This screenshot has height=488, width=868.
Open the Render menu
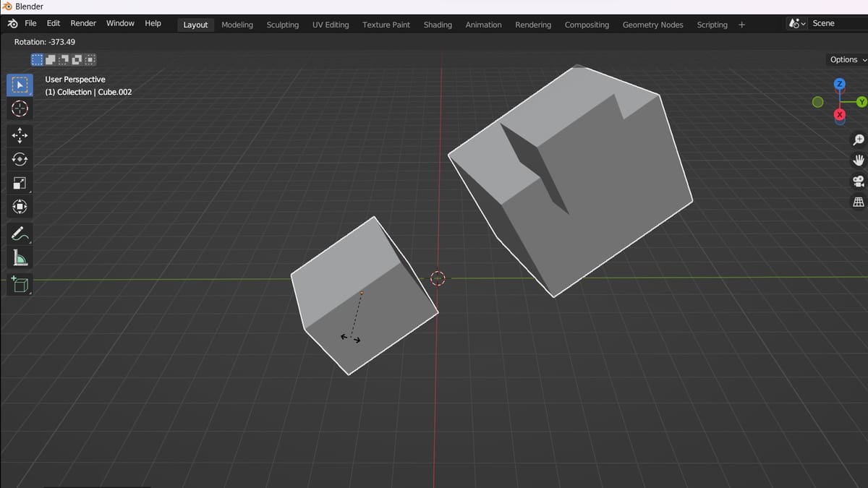[83, 23]
